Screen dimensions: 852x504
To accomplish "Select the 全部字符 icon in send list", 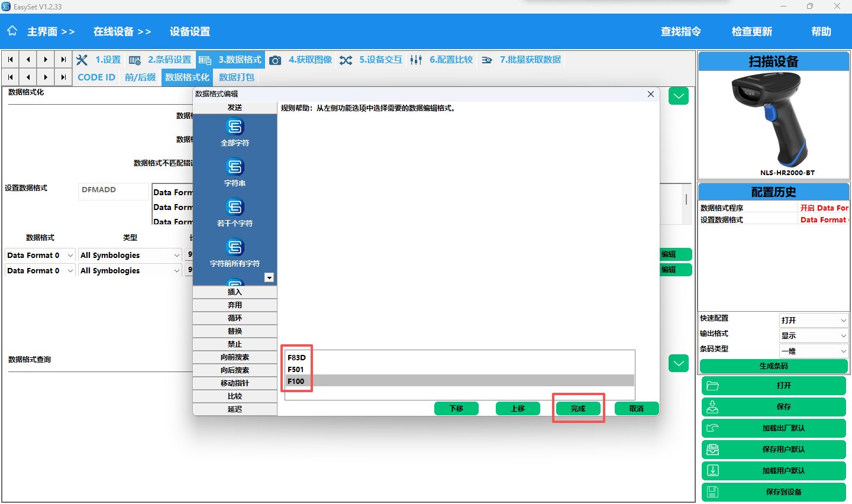I will coord(235,127).
